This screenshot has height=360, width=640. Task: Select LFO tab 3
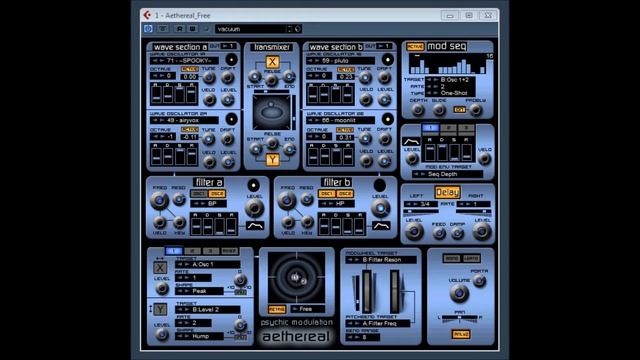click(211, 251)
